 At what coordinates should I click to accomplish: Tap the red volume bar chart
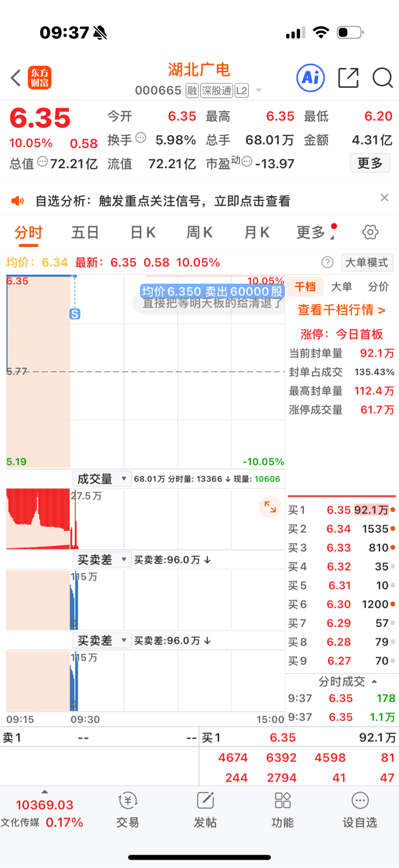coord(145,519)
